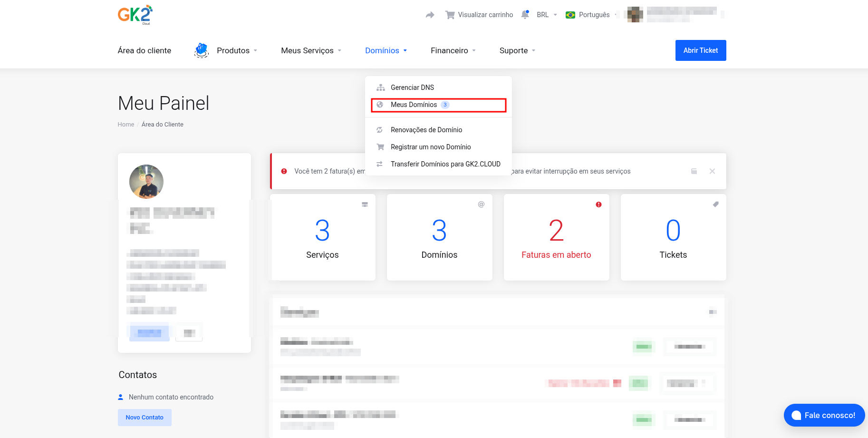Open the 2 Faturas em aberto card
This screenshot has width=868, height=438.
557,237
